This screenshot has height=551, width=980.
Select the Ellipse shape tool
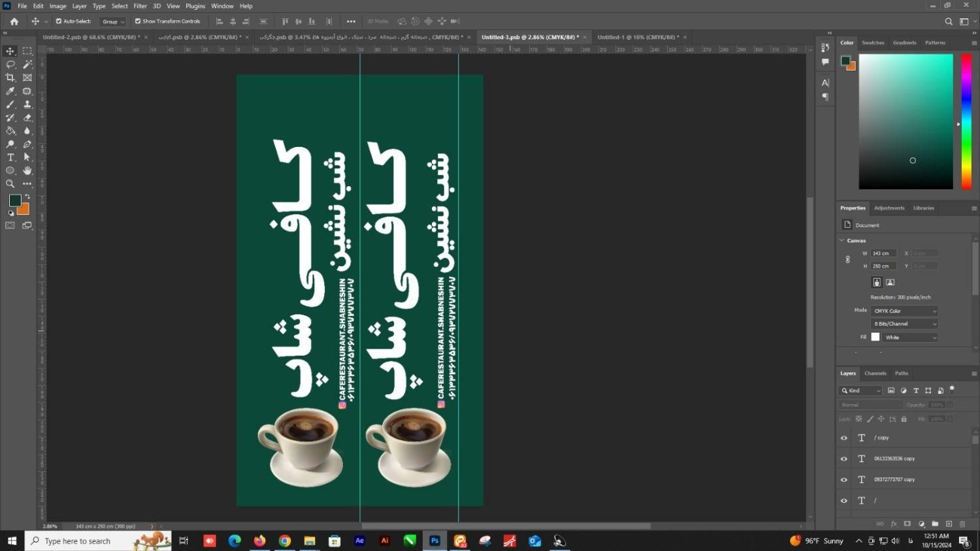[x=10, y=170]
